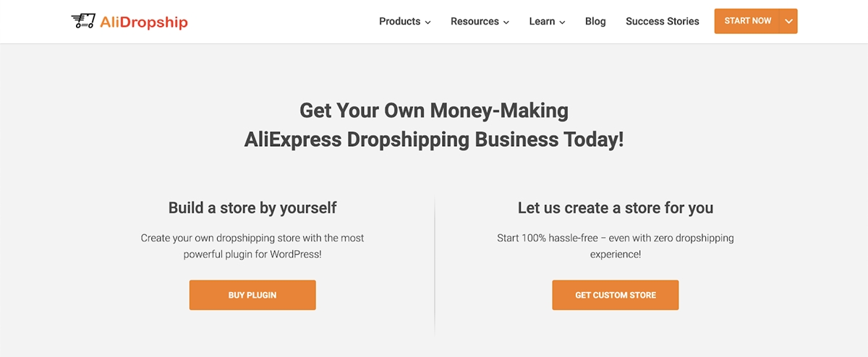Go to the Blog page
Screen dimensions: 868x357
pyautogui.click(x=595, y=22)
